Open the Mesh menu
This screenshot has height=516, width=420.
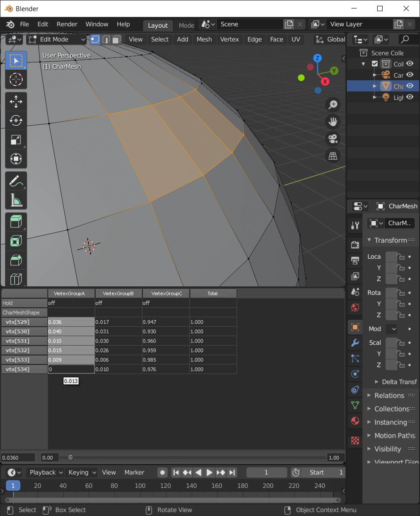(204, 40)
